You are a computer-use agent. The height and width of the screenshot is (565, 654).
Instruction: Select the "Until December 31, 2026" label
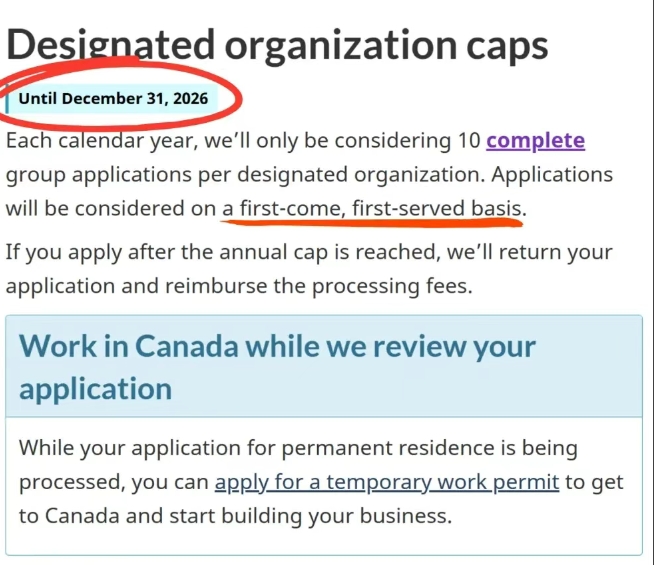point(113,99)
